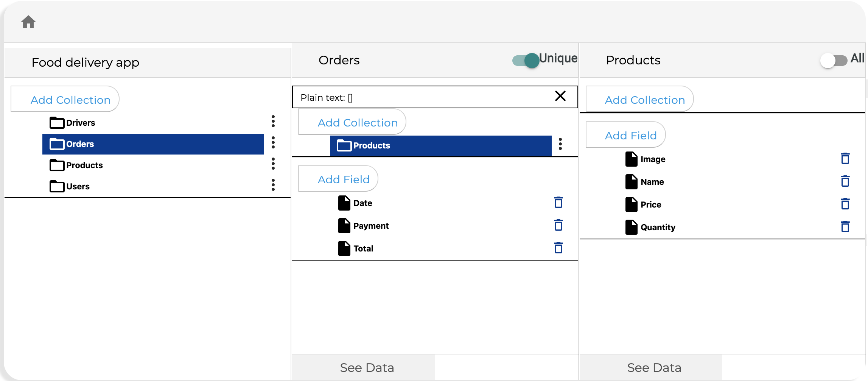The image size is (868, 381).
Task: Delete the Total field
Action: [558, 248]
